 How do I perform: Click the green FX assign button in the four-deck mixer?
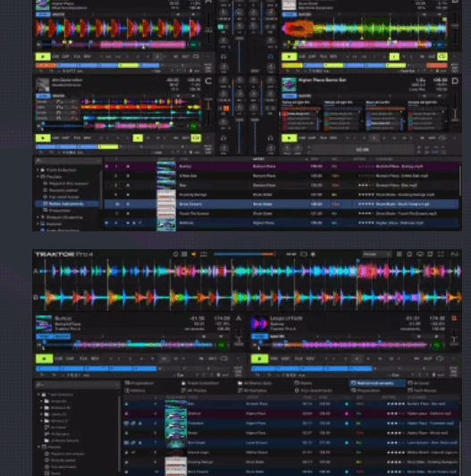tap(221, 27)
